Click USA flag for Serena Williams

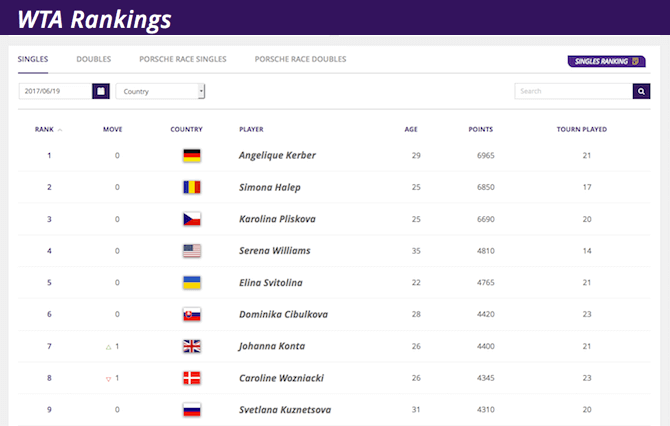(x=192, y=251)
